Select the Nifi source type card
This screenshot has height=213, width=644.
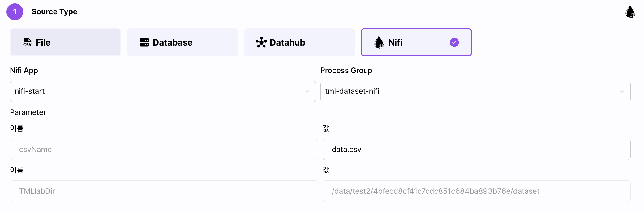coord(416,42)
